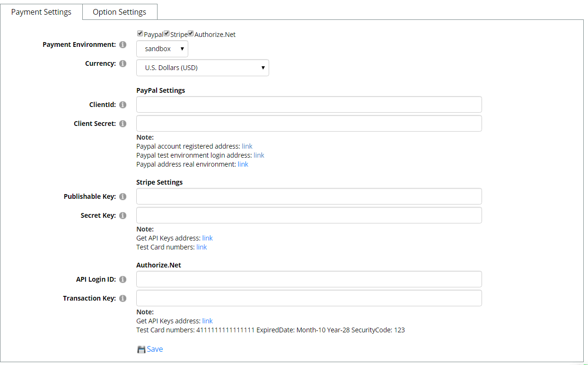Image resolution: width=588 pixels, height=365 pixels.
Task: Switch to the Option Settings tab
Action: (120, 12)
